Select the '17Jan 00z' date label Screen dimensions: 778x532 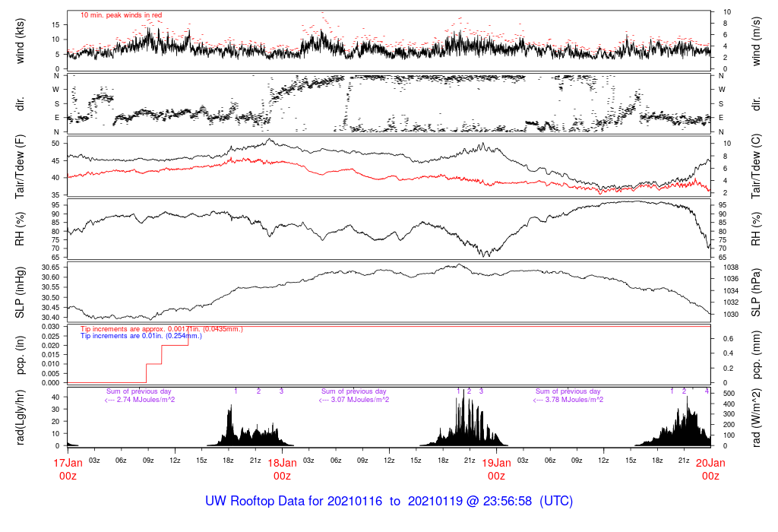68,469
